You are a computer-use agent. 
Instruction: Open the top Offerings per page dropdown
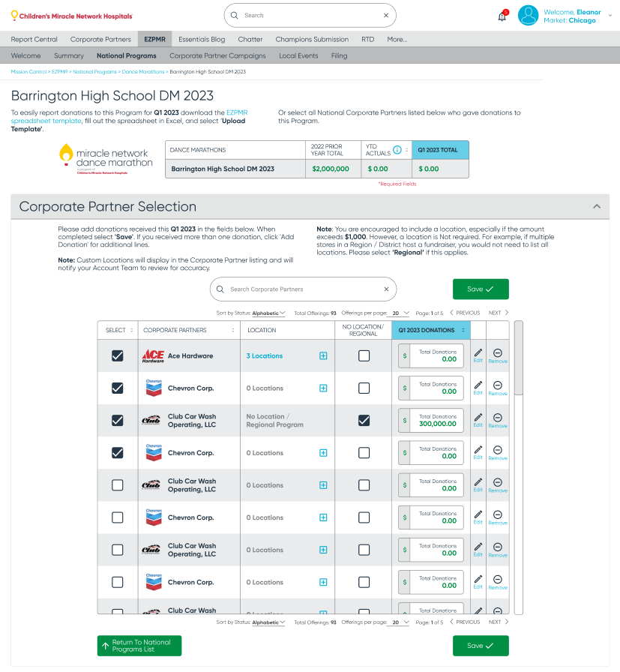coord(400,313)
